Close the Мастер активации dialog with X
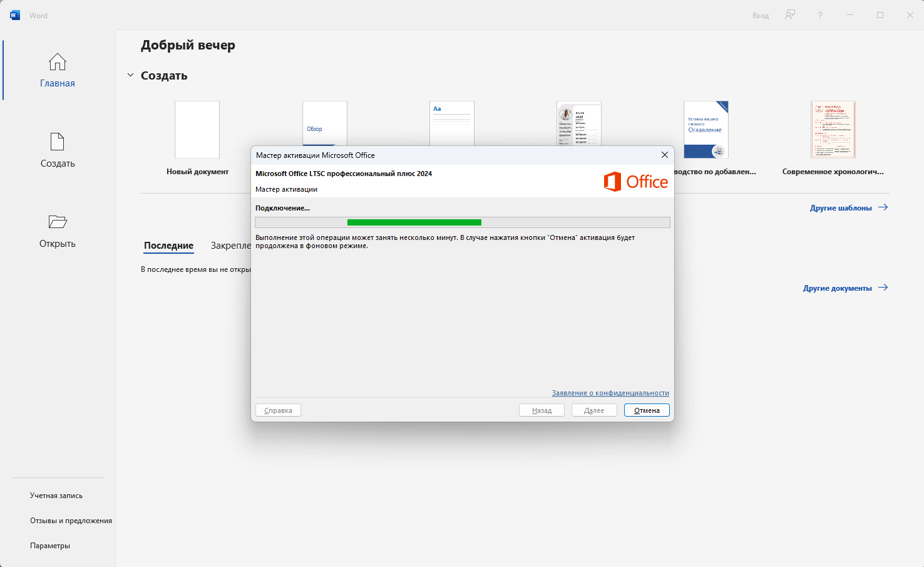 665,155
